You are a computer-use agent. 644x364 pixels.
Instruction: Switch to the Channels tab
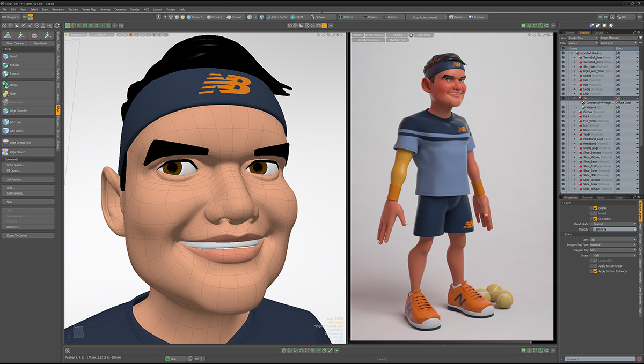(587, 198)
